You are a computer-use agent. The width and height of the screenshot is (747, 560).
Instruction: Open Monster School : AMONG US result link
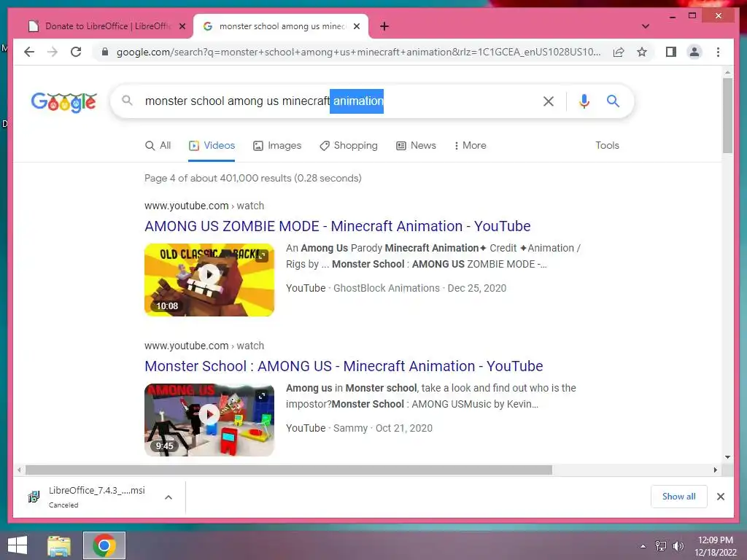(x=344, y=366)
